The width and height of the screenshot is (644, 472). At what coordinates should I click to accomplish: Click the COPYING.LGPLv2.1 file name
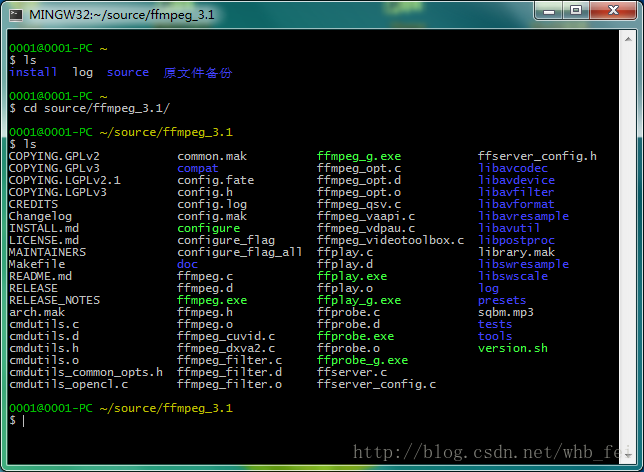(65, 180)
